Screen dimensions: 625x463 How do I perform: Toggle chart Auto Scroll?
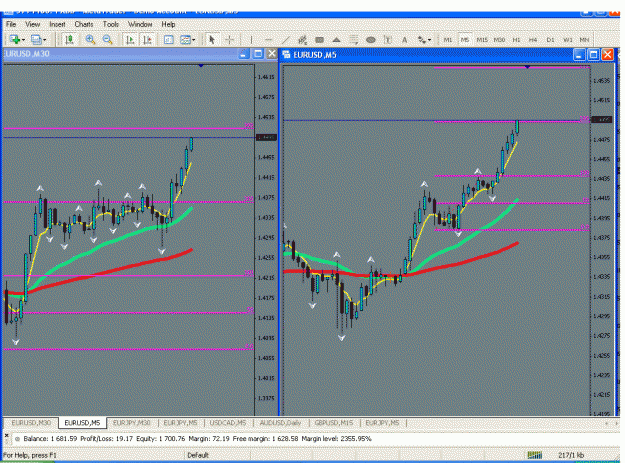(130, 39)
